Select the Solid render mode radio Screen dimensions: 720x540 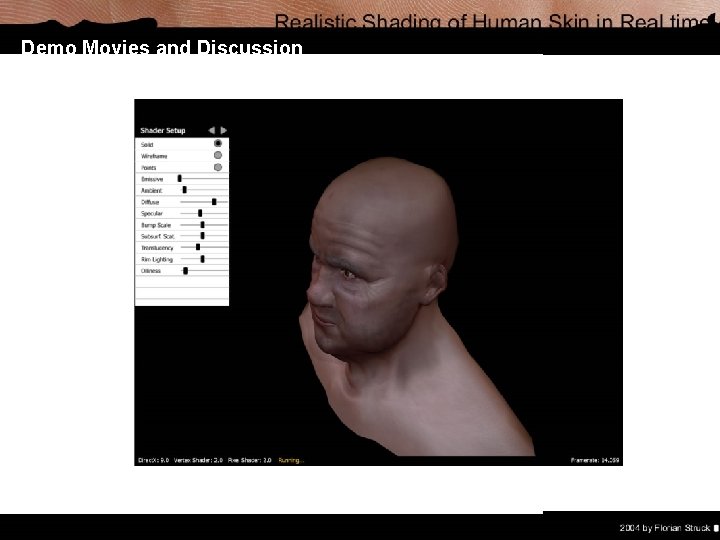click(x=218, y=144)
